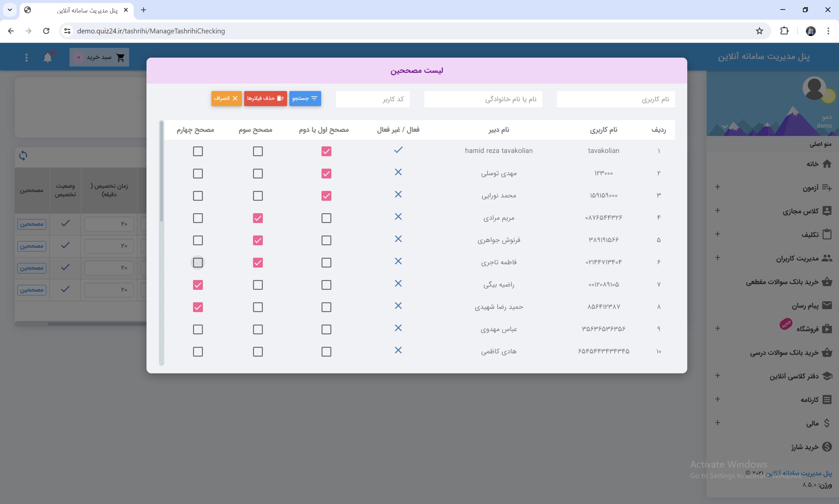Click the پیام رسان envelope icon
The image size is (839, 504).
click(x=827, y=305)
